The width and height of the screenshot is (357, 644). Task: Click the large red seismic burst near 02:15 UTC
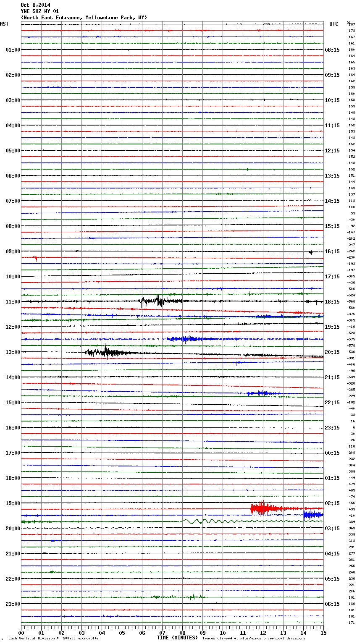(x=268, y=508)
